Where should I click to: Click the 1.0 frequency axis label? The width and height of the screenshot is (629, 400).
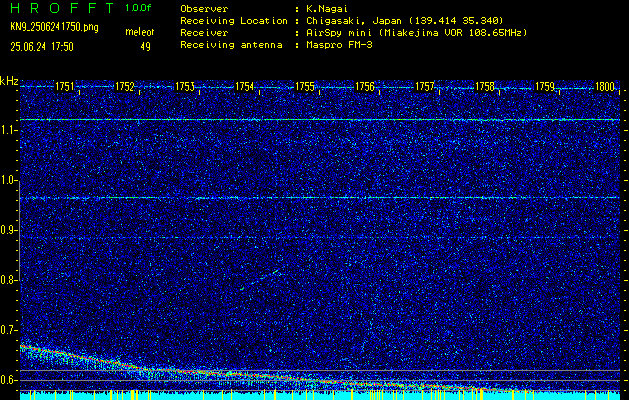coord(8,180)
